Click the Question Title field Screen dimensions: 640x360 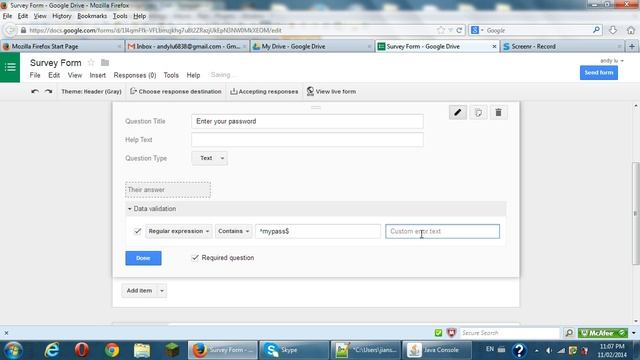coord(307,121)
